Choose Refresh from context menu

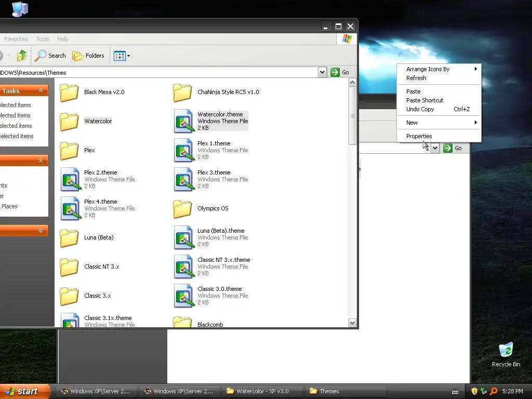(x=439, y=78)
